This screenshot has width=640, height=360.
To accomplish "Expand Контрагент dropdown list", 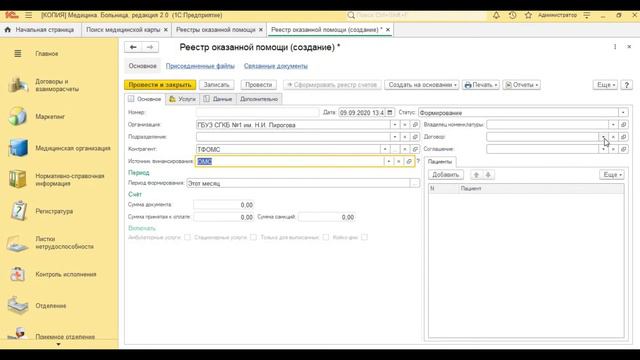I will pos(384,149).
